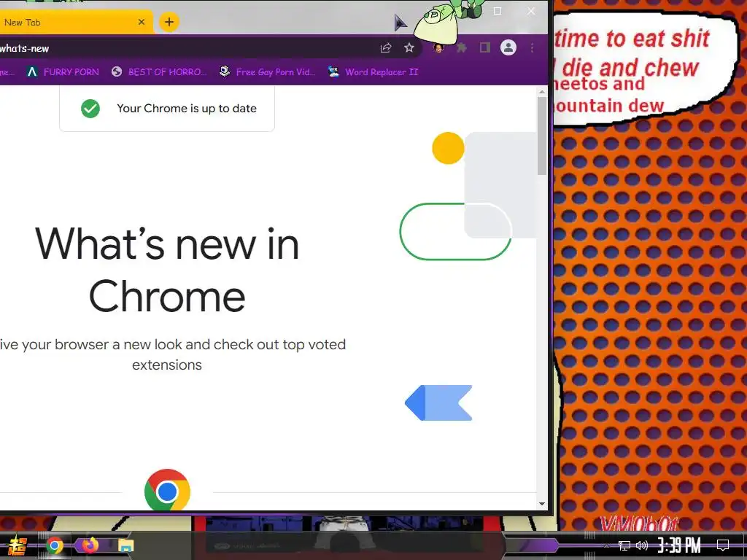Click the 'Your Chrome is up to date' text

pos(187,109)
